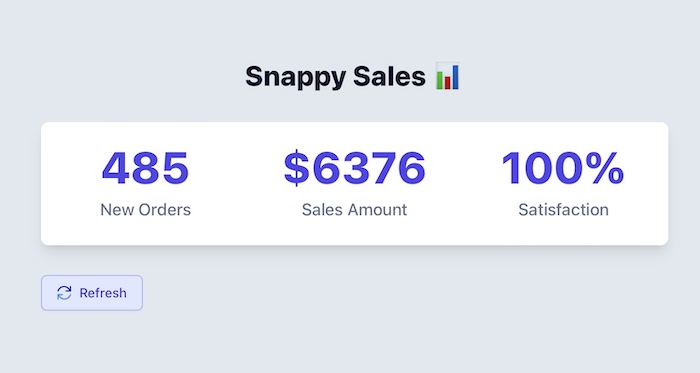Viewport: 700px width, 373px height.
Task: Select the Snappy Sales heading
Action: [x=352, y=77]
